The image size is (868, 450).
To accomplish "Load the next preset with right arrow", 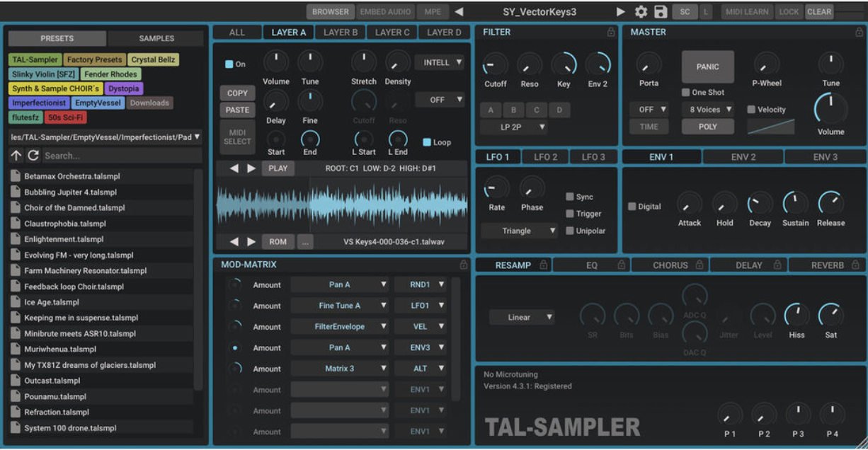I will point(621,11).
